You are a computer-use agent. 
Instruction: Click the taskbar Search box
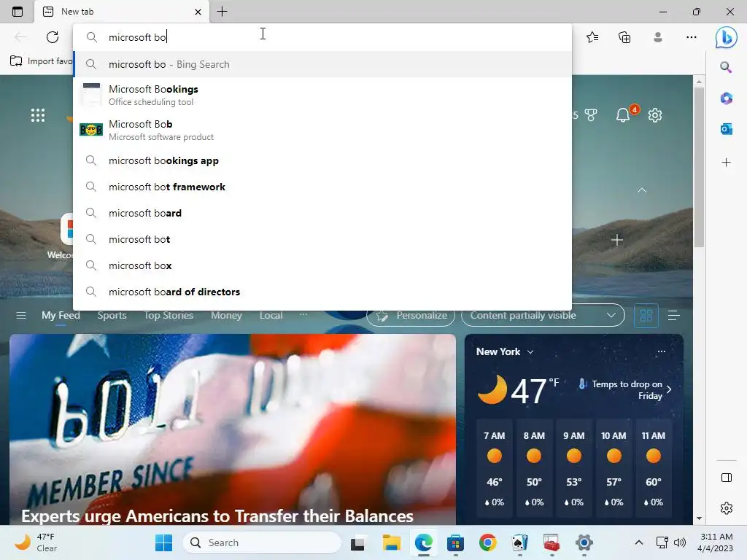(x=262, y=542)
